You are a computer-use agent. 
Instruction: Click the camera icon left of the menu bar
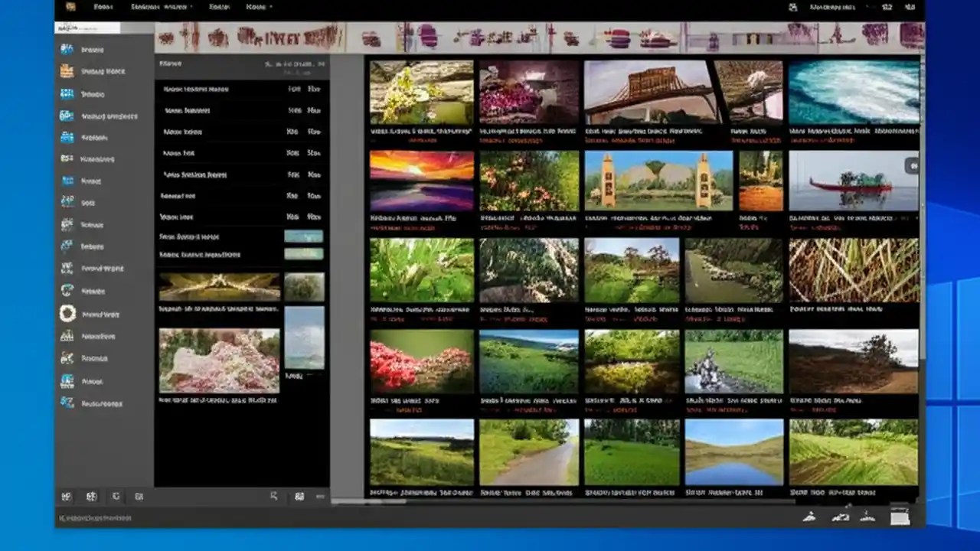pyautogui.click(x=72, y=7)
